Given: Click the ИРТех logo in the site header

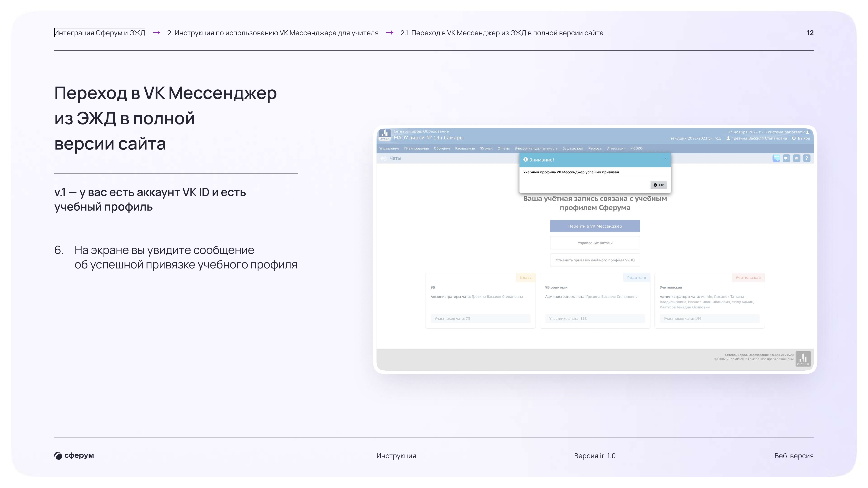Looking at the screenshot, I should pos(385,135).
